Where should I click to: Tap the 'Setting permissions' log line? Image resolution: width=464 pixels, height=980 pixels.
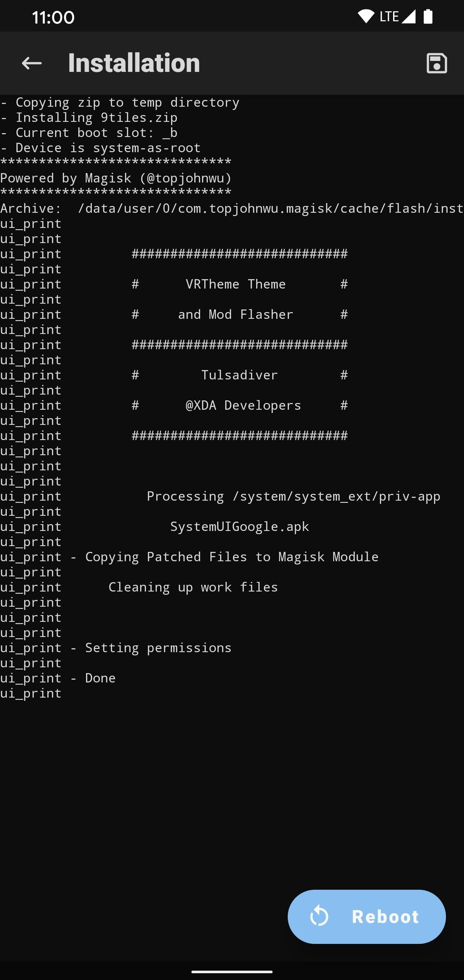[x=116, y=648]
